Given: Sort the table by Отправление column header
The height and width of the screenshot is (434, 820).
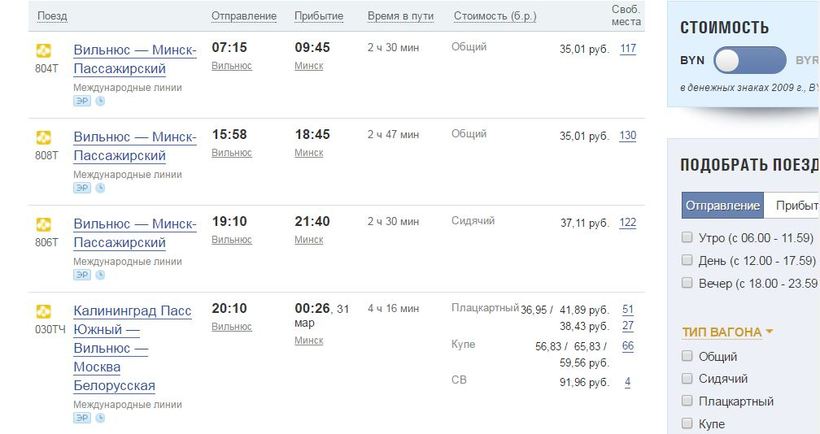Looking at the screenshot, I should (244, 16).
